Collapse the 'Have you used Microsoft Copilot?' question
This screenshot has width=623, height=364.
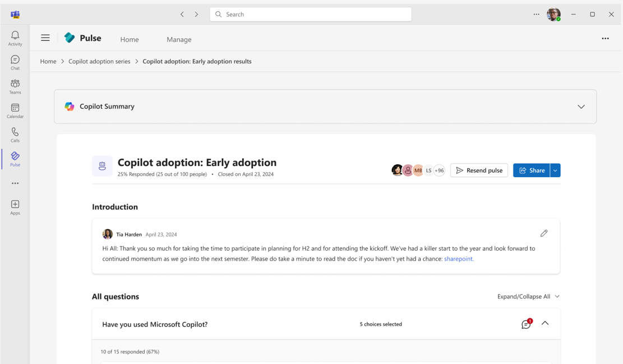tap(545, 324)
